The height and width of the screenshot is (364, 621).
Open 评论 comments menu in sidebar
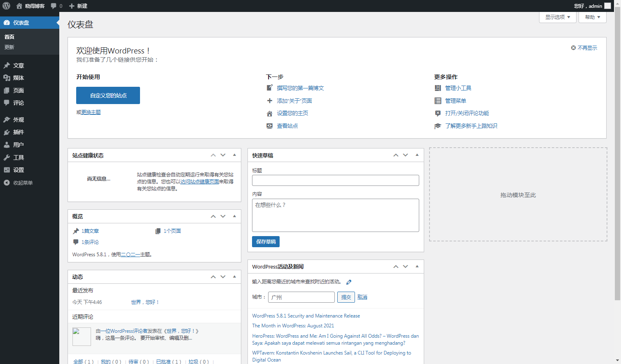coord(30,103)
